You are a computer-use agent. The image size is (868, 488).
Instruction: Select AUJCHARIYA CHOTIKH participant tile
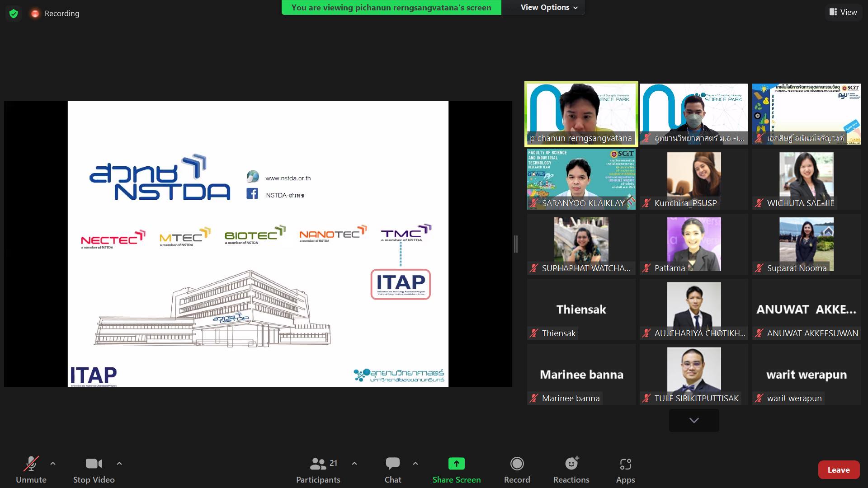pos(694,309)
